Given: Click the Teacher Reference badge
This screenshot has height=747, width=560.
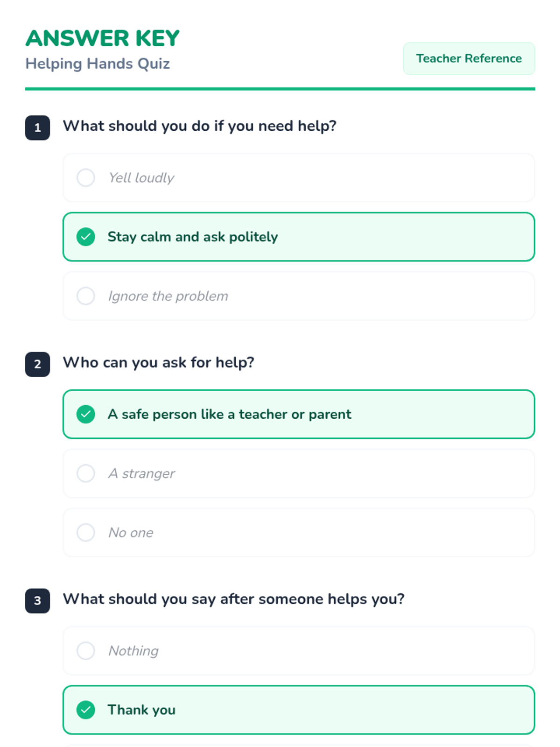Looking at the screenshot, I should [469, 58].
